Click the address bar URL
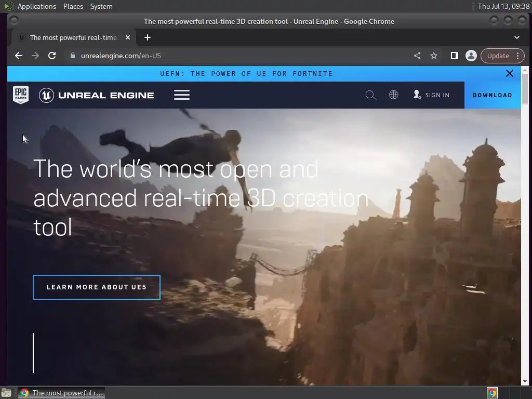 click(121, 56)
